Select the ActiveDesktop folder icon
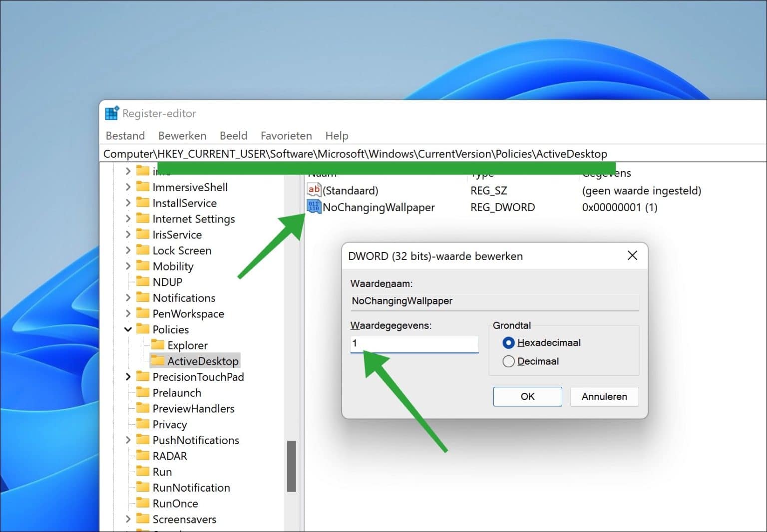The width and height of the screenshot is (767, 532). pyautogui.click(x=157, y=360)
